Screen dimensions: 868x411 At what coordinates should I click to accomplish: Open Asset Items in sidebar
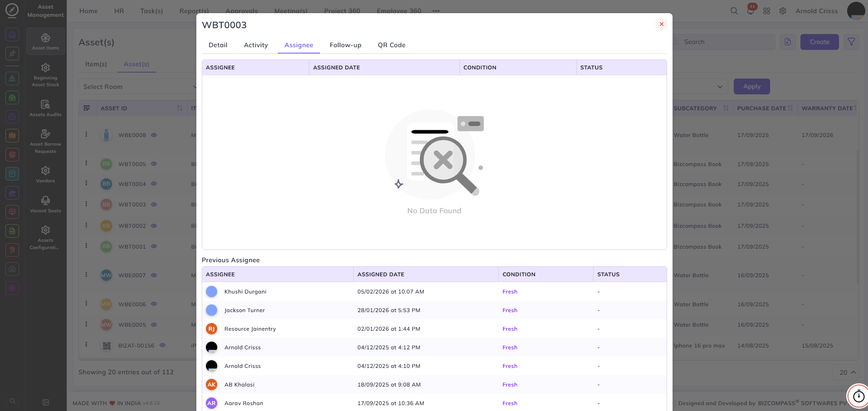click(45, 41)
